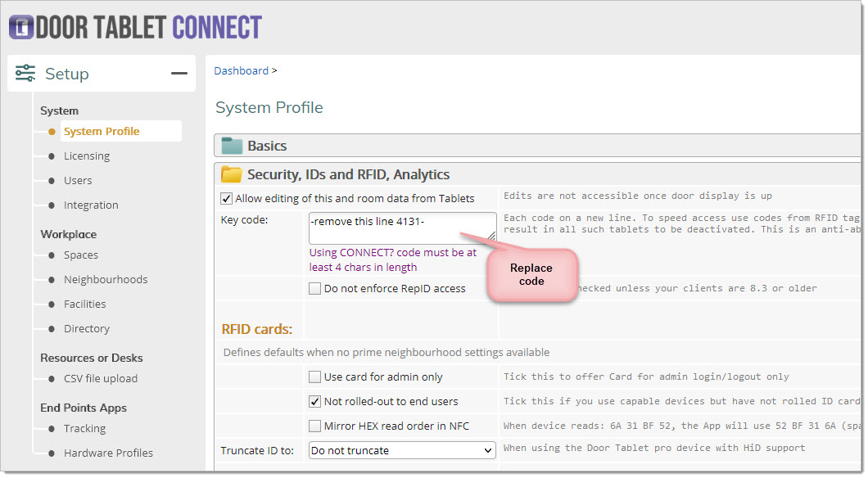
Task: Open Licensing in the sidebar
Action: (87, 156)
